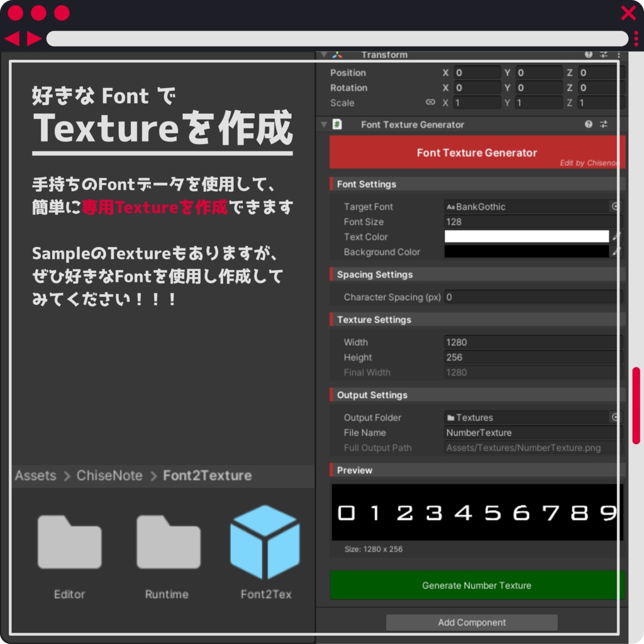Open Font Texture Generator help icon
644x644 pixels.
coord(589,124)
